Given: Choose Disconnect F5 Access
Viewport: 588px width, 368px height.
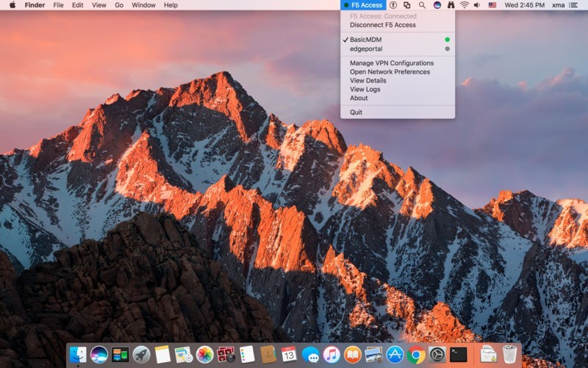Looking at the screenshot, I should (x=382, y=25).
